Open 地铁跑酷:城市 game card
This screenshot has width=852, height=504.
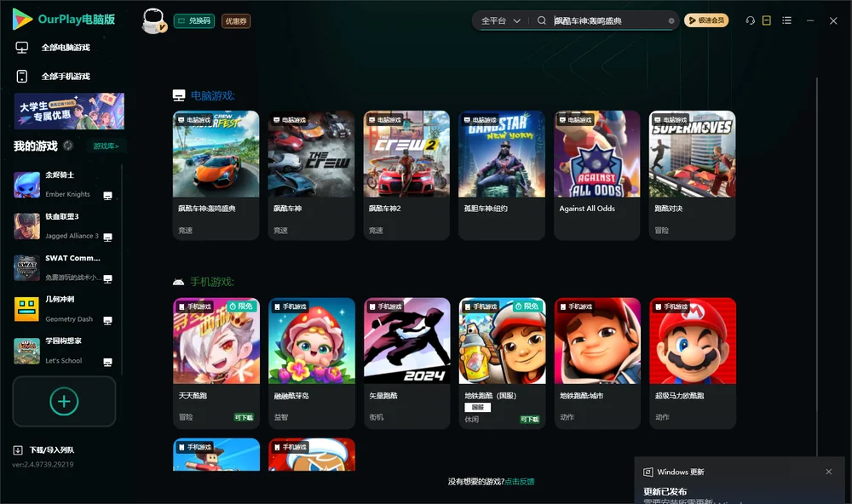[597, 363]
